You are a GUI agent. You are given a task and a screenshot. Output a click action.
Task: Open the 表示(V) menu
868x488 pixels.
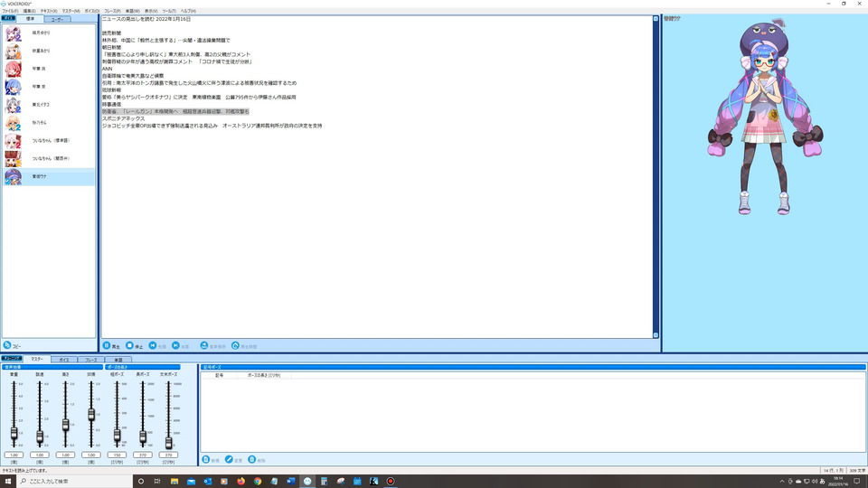151,11
